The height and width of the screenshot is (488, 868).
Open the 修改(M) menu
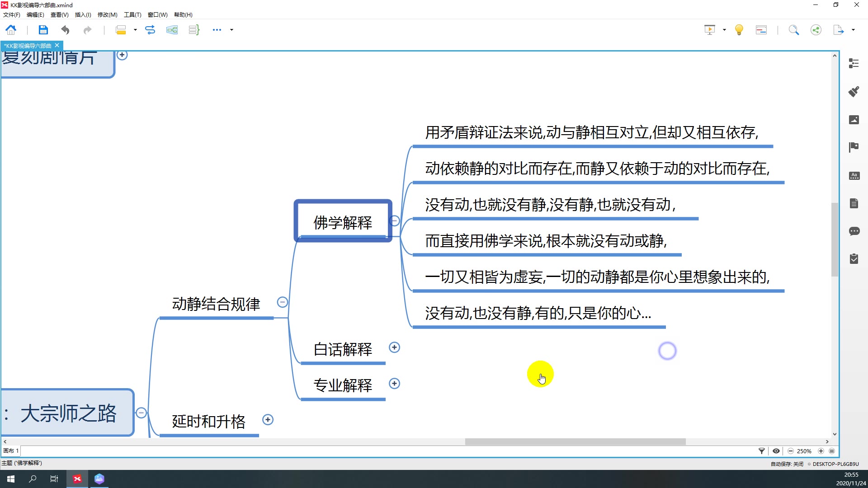pos(107,15)
